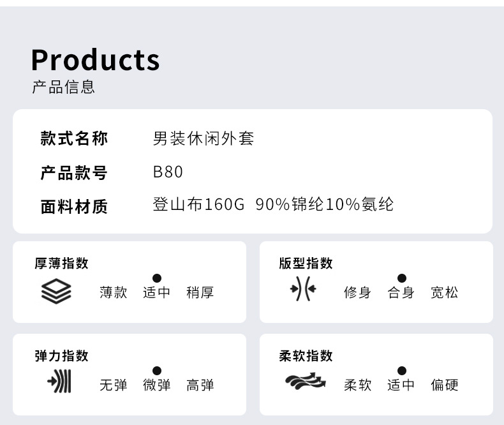Choose the 宽松 fit option
504x425 pixels.
point(445,293)
